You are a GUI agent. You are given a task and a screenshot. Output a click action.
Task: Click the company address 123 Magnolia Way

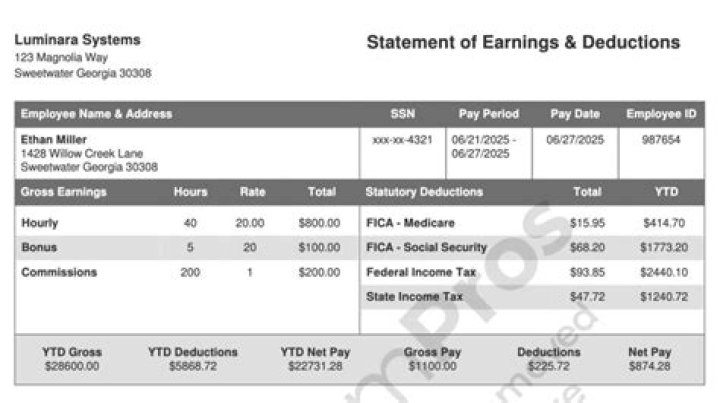coord(60,58)
